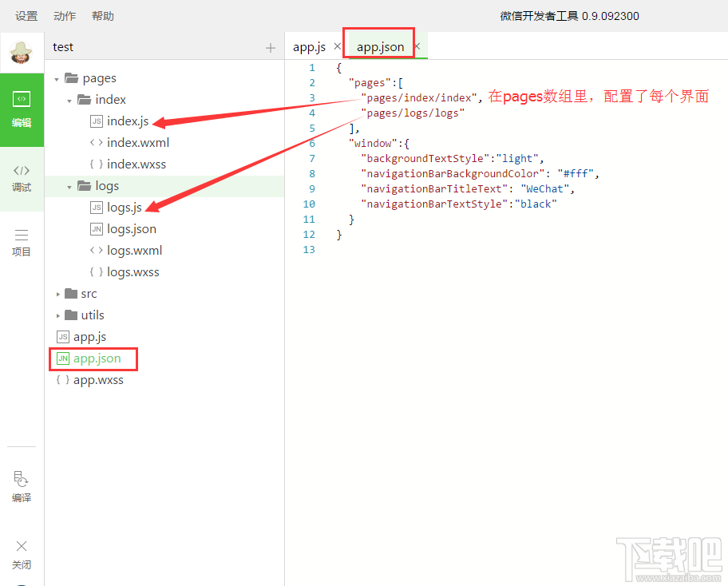This screenshot has height=586, width=728.
Task: Click the JN icon beside app.json in tree
Action: pyautogui.click(x=63, y=358)
